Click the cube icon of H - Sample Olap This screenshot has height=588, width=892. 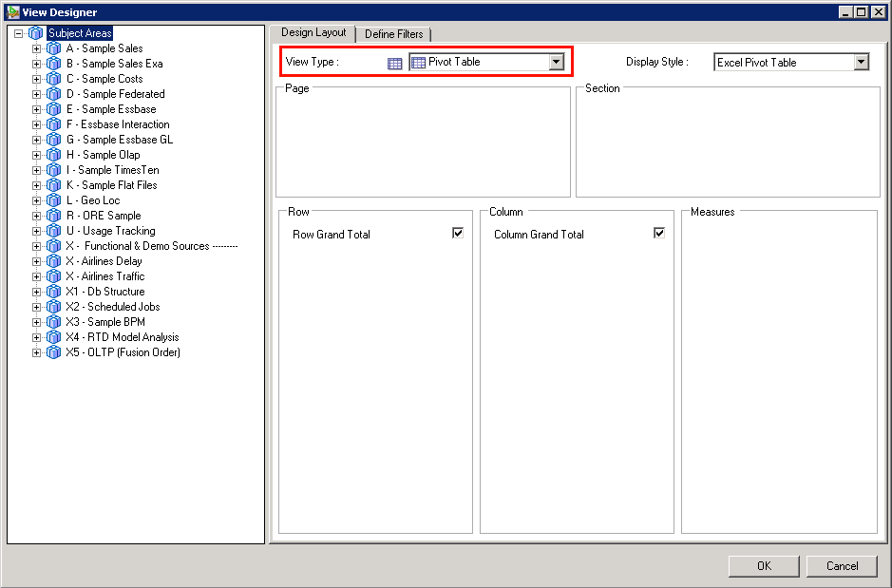click(53, 155)
